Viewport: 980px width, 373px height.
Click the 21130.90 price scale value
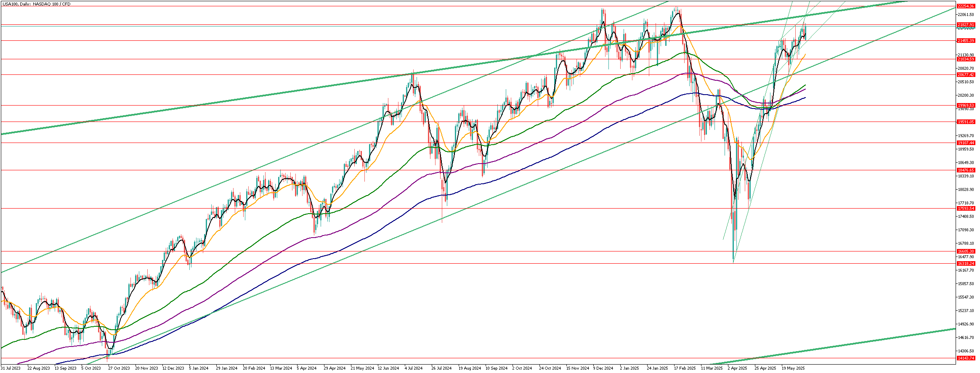coord(966,55)
